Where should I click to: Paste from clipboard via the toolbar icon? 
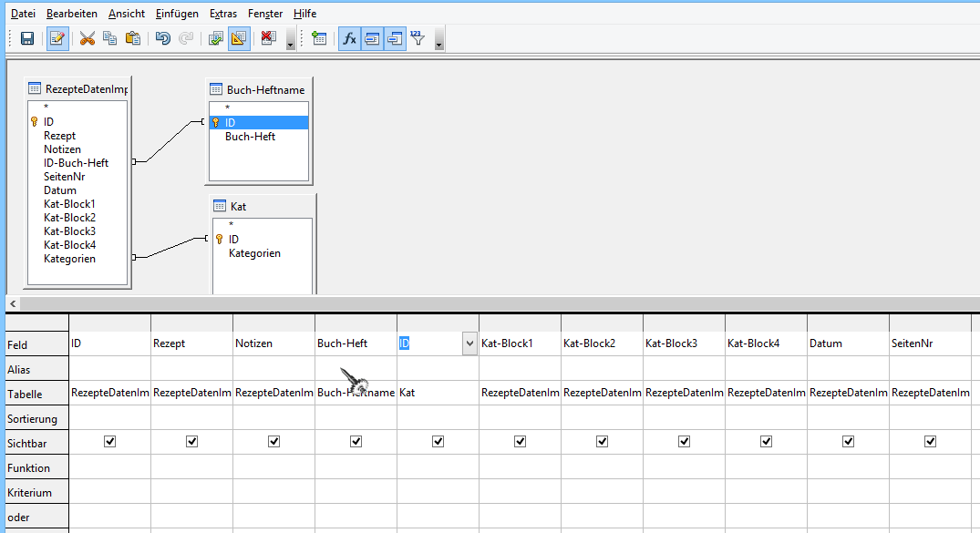pos(132,39)
